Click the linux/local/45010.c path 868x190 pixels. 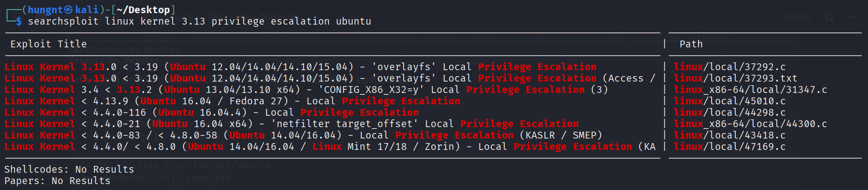tap(729, 101)
